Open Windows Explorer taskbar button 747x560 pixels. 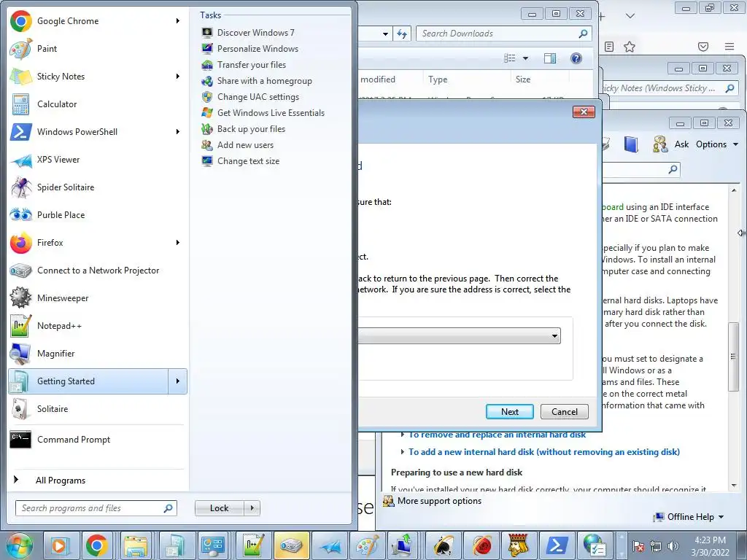(x=135, y=545)
